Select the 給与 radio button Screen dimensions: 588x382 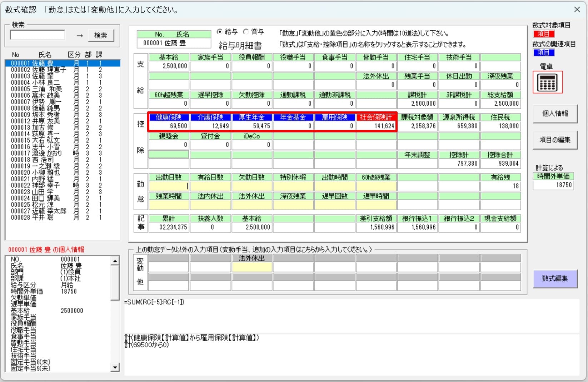pyautogui.click(x=220, y=32)
